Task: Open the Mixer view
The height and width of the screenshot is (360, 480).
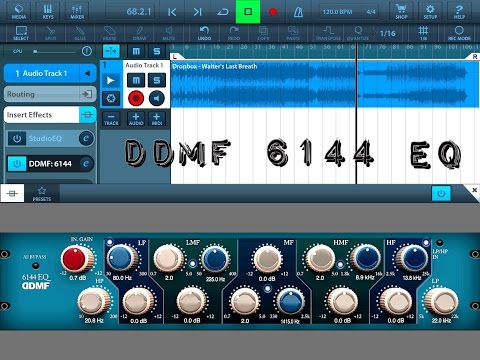Action: tap(77, 11)
